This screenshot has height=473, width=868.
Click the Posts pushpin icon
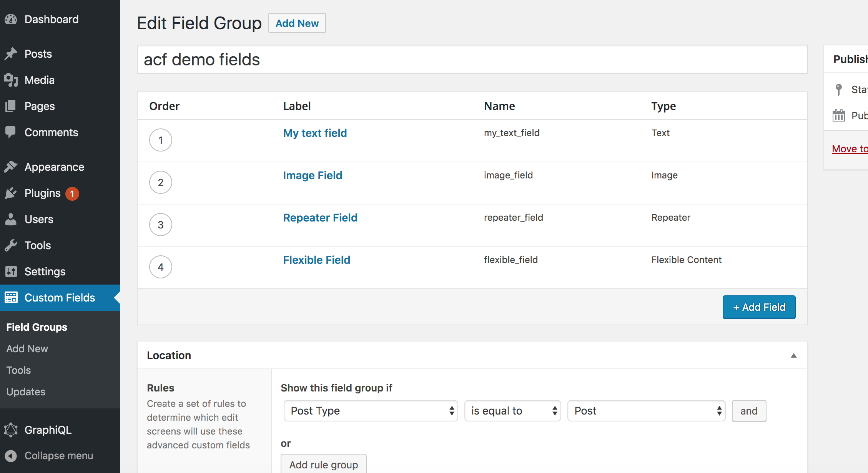pyautogui.click(x=11, y=54)
